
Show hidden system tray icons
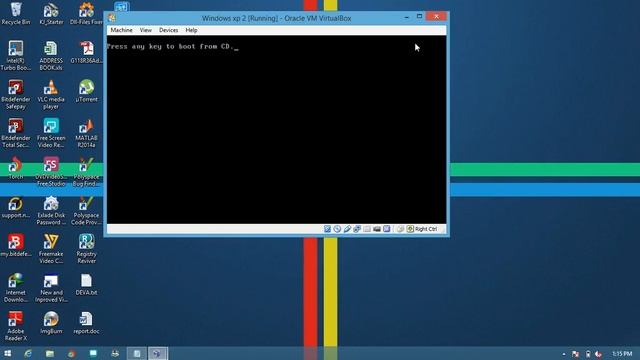(x=564, y=354)
